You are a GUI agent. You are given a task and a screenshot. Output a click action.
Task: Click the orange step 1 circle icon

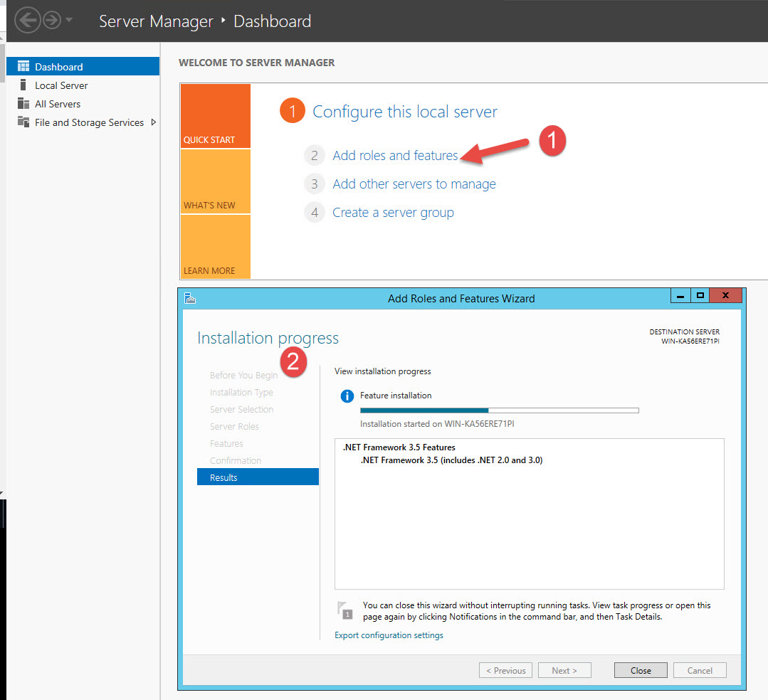point(293,111)
